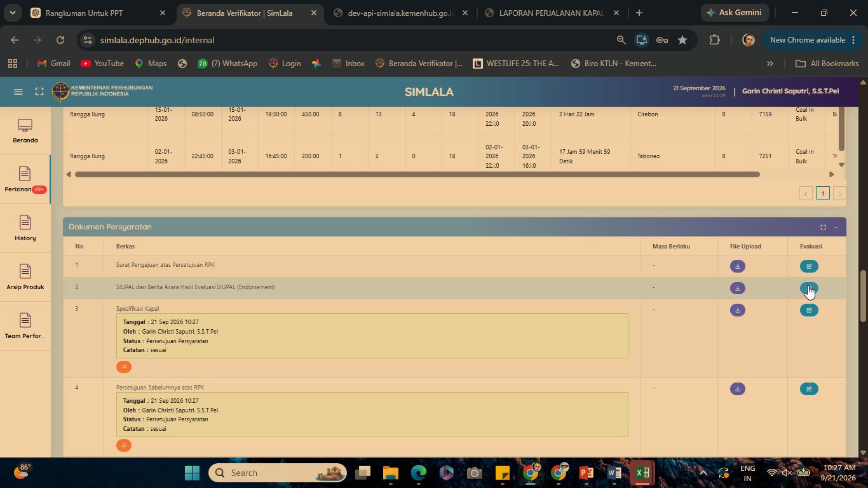Go to page 1 in pagination

[823, 193]
